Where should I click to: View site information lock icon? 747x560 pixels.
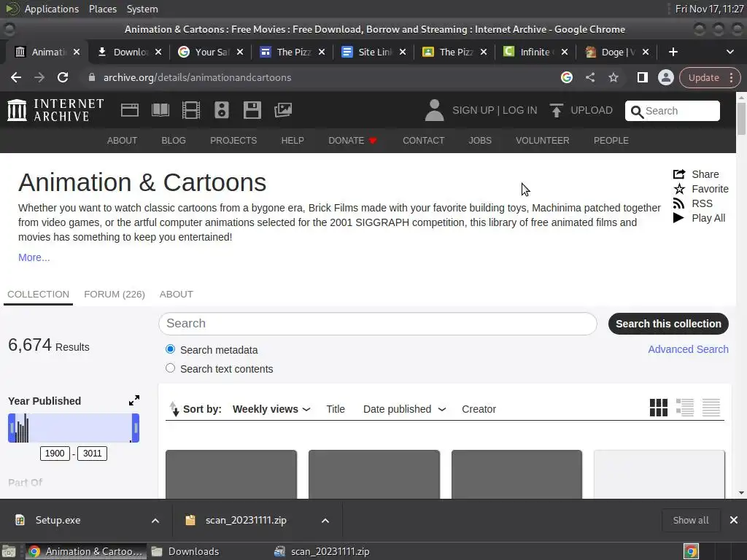tap(92, 77)
